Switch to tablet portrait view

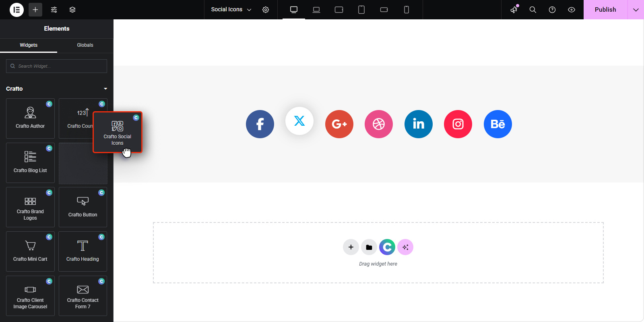click(x=361, y=10)
